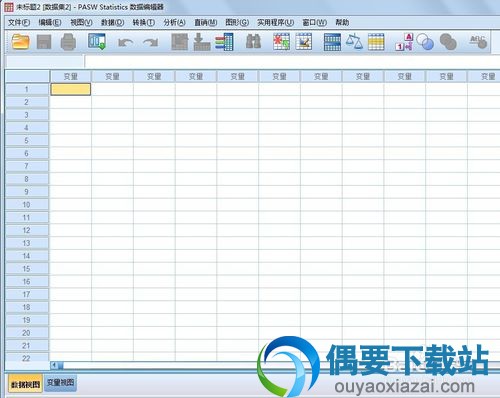Image resolution: width=500 pixels, height=398 pixels.
Task: Click the Find binoculars icon
Action: coord(253,42)
